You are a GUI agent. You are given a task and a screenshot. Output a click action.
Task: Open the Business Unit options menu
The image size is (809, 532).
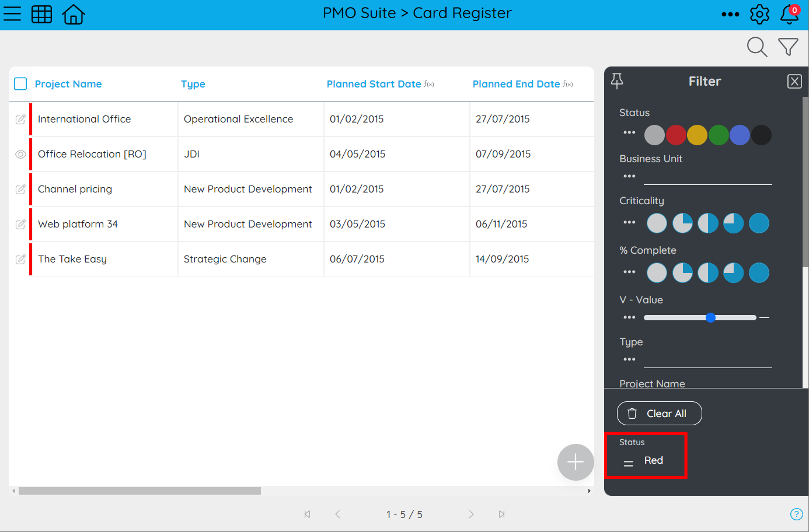tap(629, 176)
